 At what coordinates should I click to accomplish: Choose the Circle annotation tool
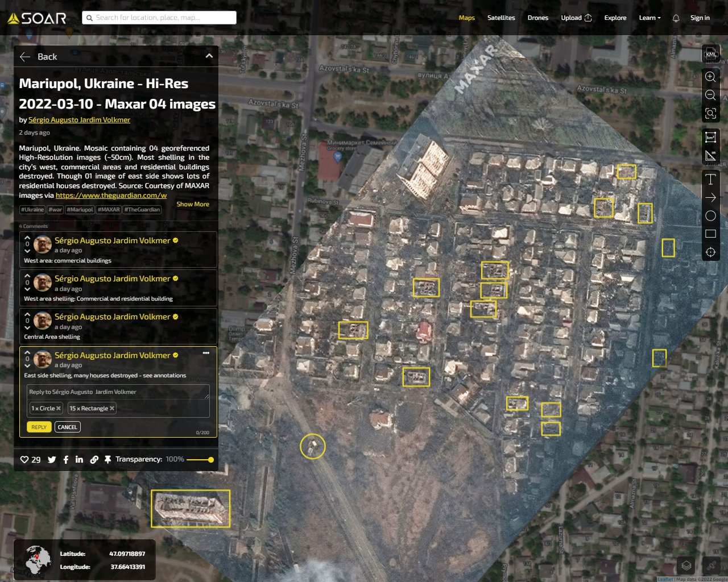tap(710, 216)
